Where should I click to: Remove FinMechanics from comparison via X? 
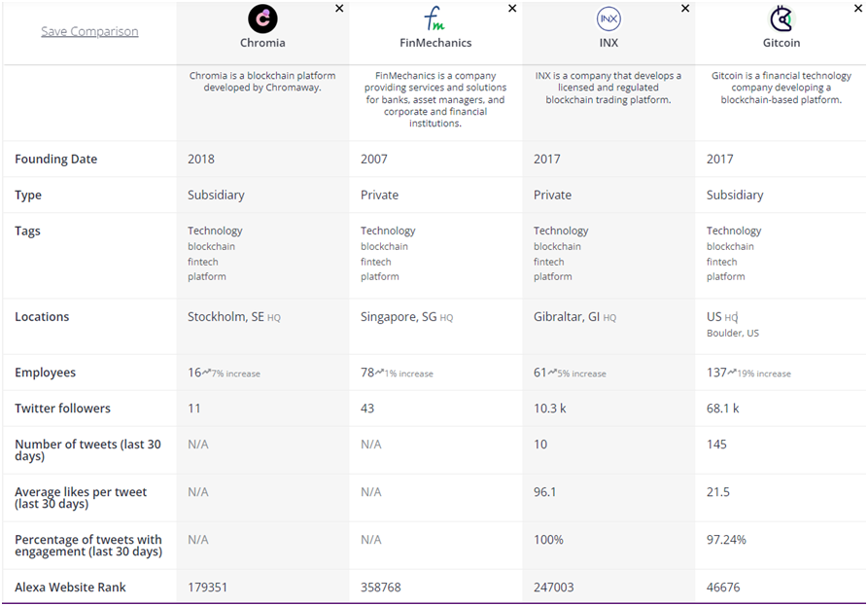click(512, 9)
